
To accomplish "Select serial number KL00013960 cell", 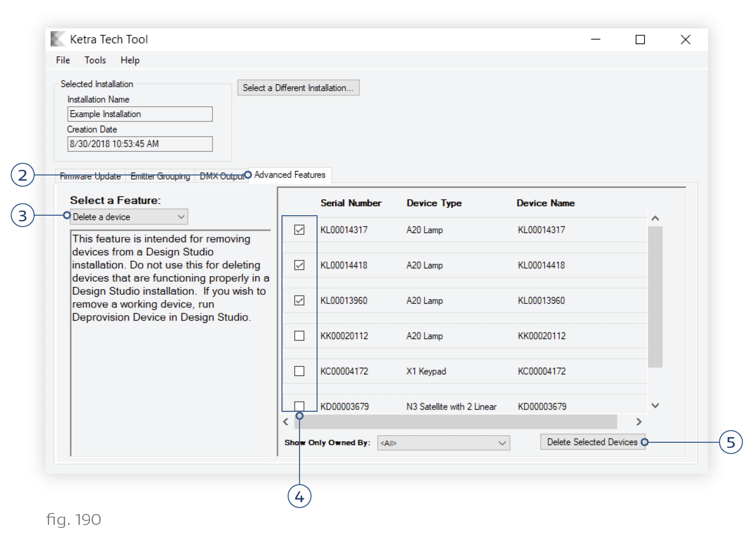I will pyautogui.click(x=344, y=301).
